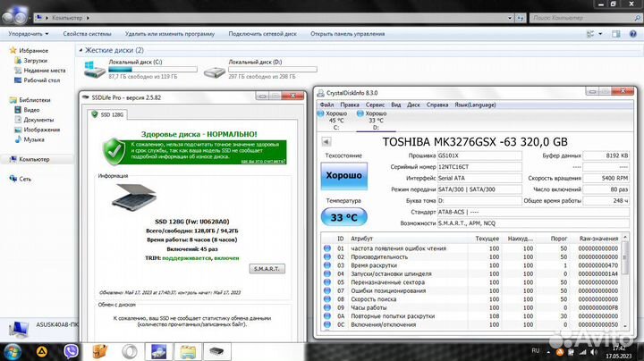Screen dimensions: 644x361
Task: Open the Файл menu in CrystalDiskInfo
Action: (326, 105)
